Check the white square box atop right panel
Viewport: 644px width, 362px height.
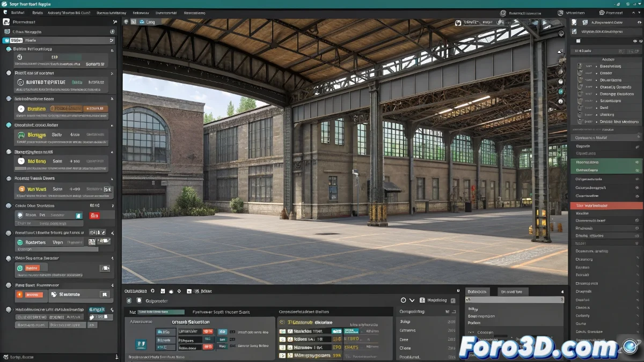[578, 40]
